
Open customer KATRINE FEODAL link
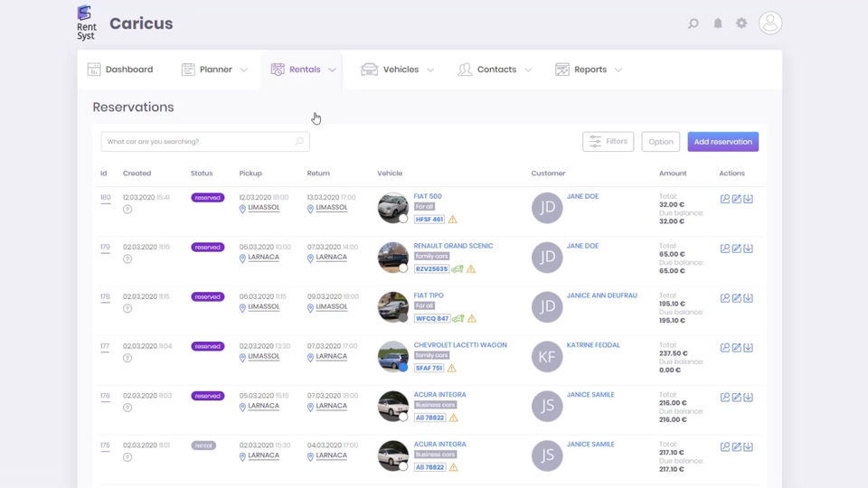point(593,344)
